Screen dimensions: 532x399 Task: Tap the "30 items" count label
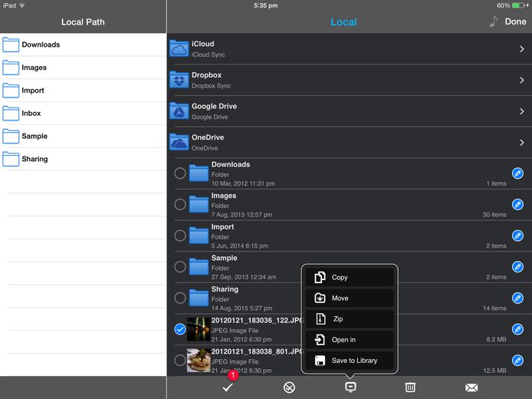coord(494,215)
